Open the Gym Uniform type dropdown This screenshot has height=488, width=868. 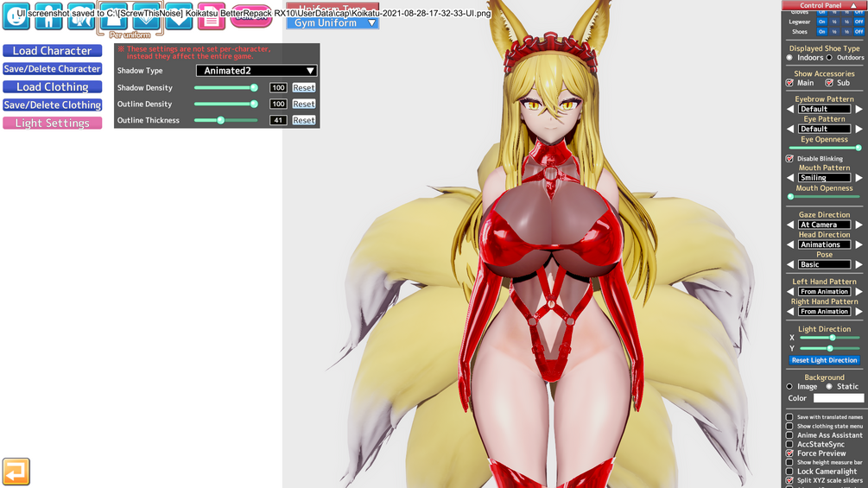pyautogui.click(x=333, y=22)
